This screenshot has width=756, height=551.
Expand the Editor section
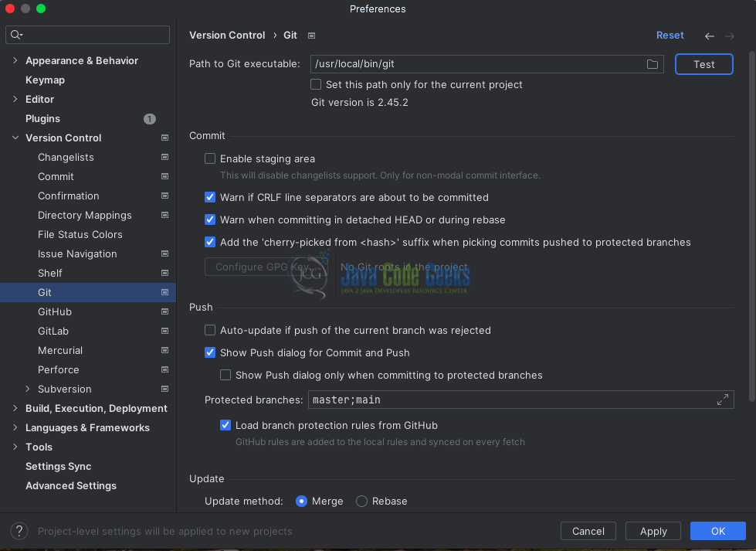click(x=15, y=99)
